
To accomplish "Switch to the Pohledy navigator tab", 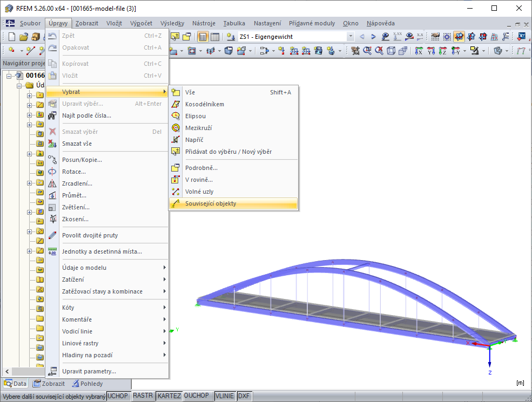I will pos(87,383).
